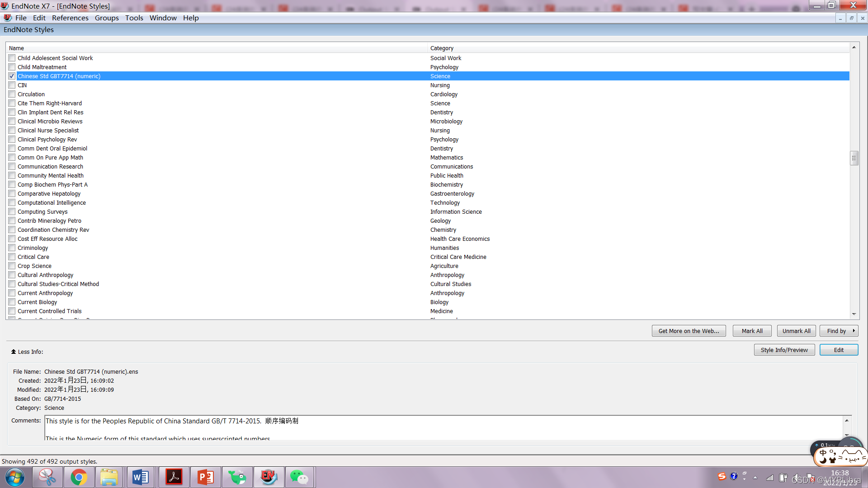Toggle checkbox for CIN style
868x488 pixels.
(11, 84)
